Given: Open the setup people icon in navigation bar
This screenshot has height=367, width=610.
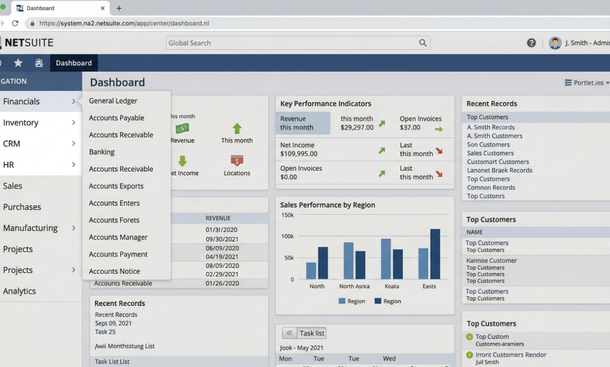Looking at the screenshot, I should point(39,63).
